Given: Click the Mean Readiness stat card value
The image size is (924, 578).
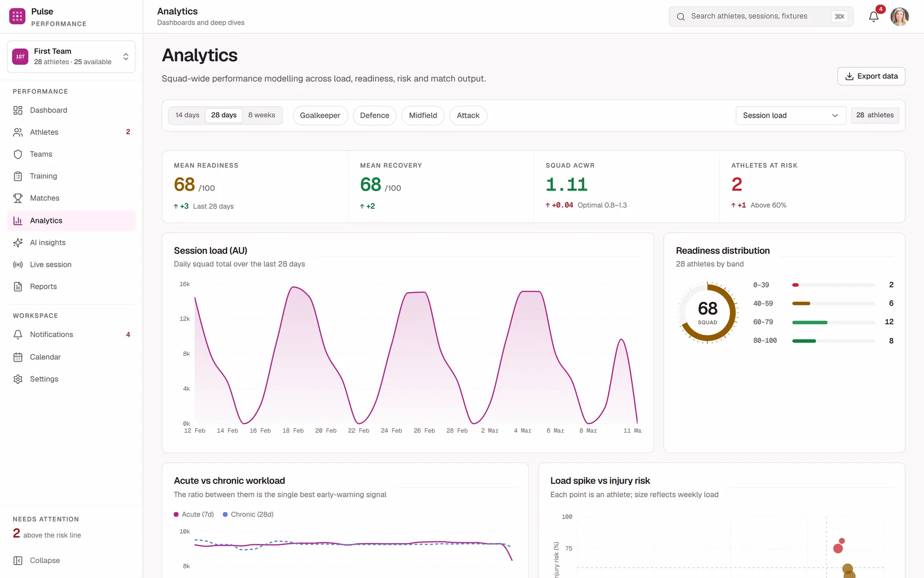Looking at the screenshot, I should coord(184,184).
